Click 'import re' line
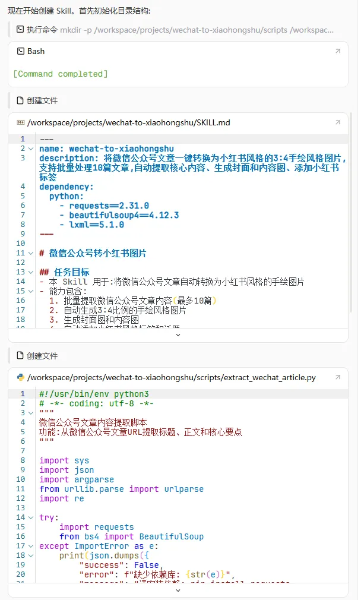The height and width of the screenshot is (600, 364). (62, 498)
